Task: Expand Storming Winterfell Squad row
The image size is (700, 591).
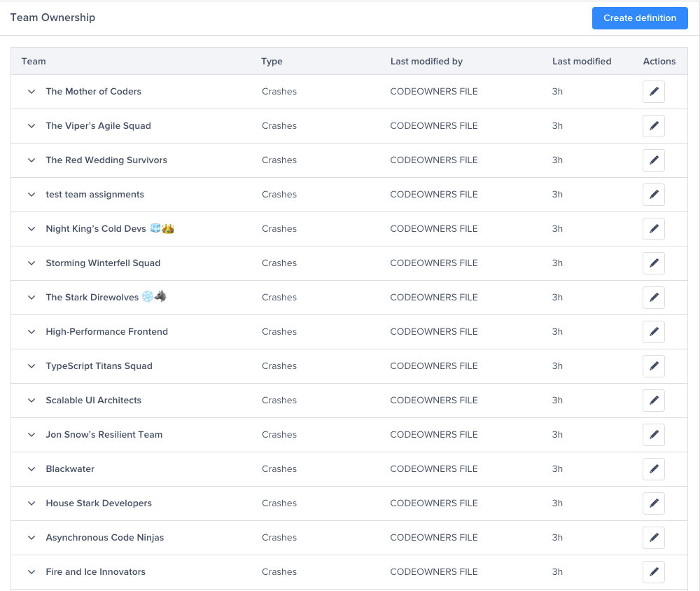Action: point(31,263)
